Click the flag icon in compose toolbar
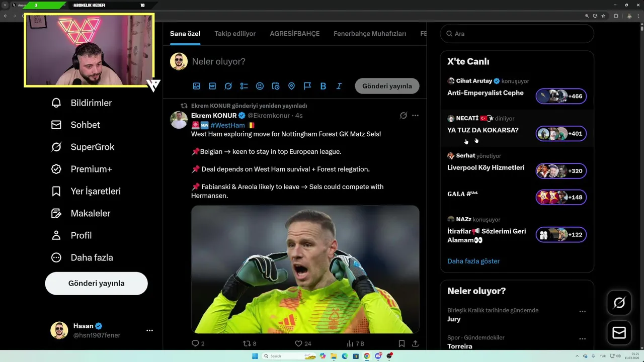The height and width of the screenshot is (362, 644). 307,86
